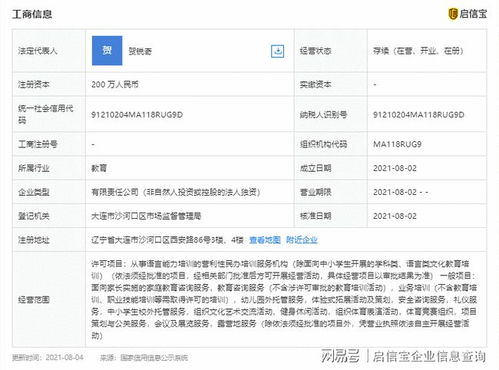
Task: Click the code value beside 纳税人识别号
Action: 419,115
